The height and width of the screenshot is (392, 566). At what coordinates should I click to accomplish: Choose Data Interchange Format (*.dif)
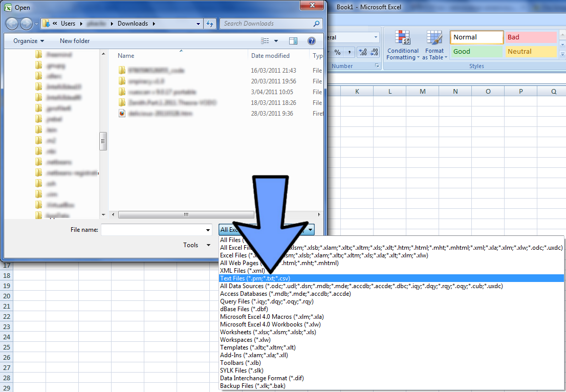[x=391, y=378]
